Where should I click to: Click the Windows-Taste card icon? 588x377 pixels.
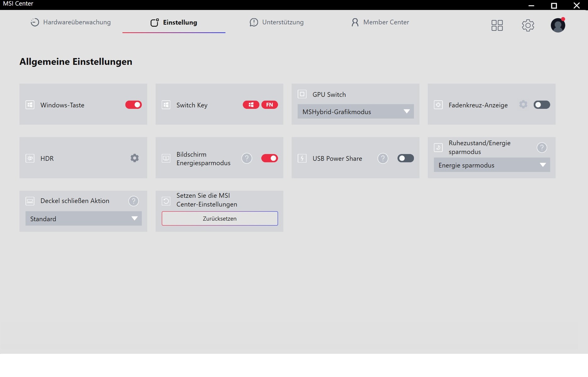click(30, 105)
